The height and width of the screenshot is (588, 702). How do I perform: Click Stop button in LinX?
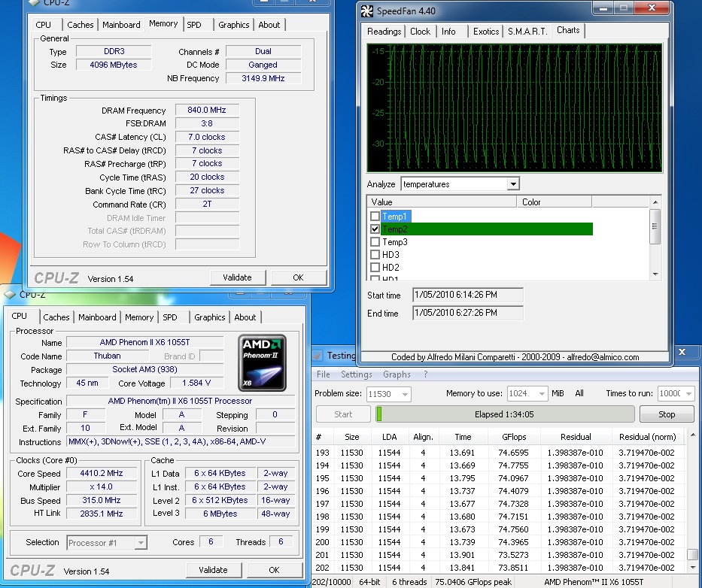click(667, 414)
